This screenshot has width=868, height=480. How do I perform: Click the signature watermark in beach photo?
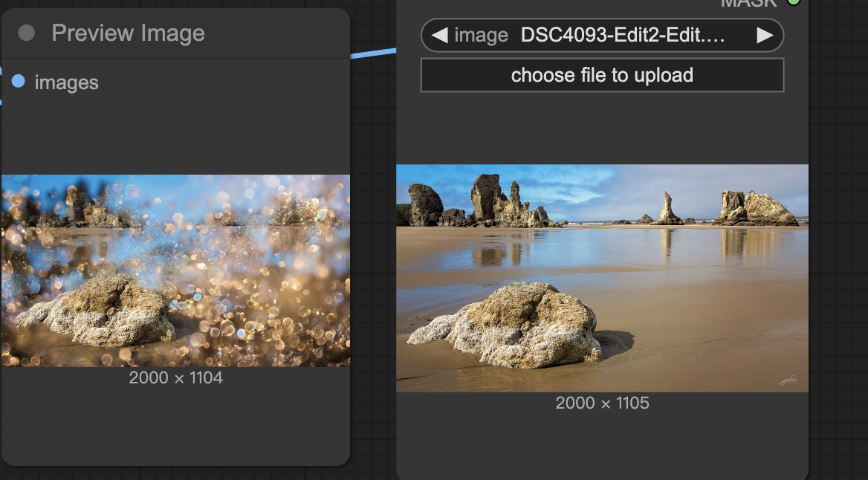coord(788,380)
